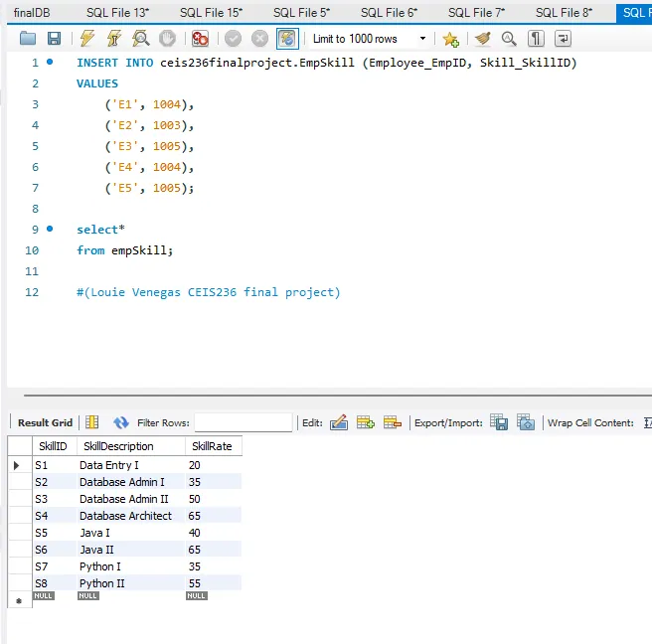Switch to SQL File 15 tab
This screenshot has height=644, width=652.
tap(211, 13)
